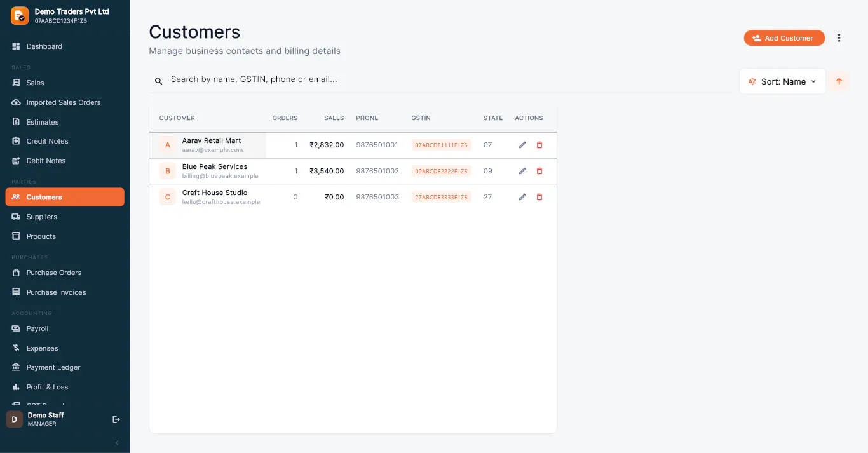Click the Customer column header
The height and width of the screenshot is (453, 868).
coord(177,118)
